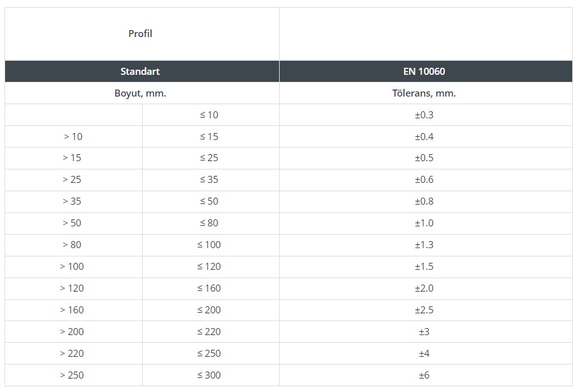The height and width of the screenshot is (392, 578).
Task: Select the Boyut, mm. subheader
Action: pyautogui.click(x=140, y=93)
